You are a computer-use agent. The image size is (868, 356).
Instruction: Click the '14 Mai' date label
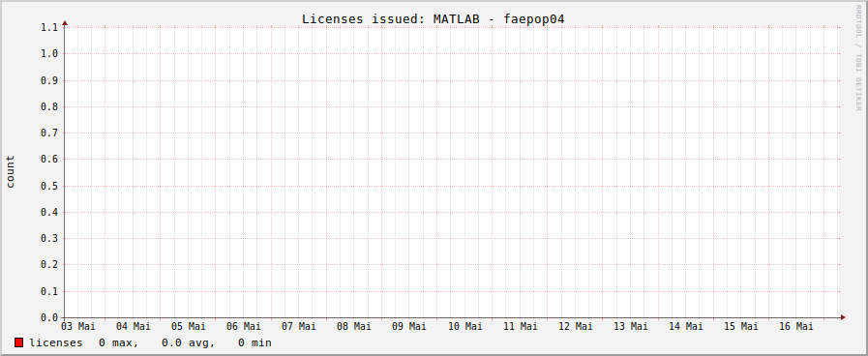686,327
